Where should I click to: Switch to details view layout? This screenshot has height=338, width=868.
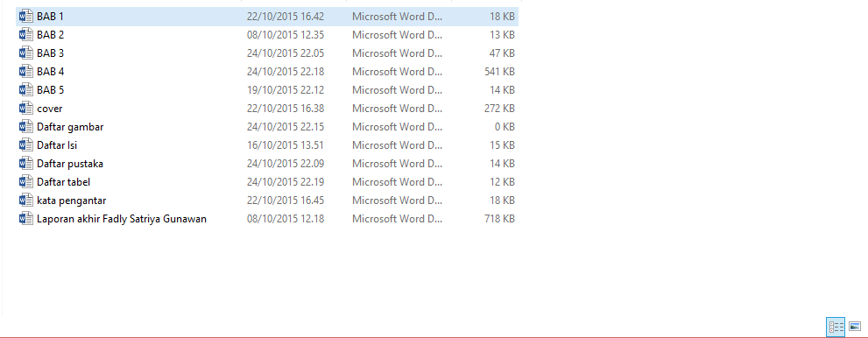coord(836,327)
